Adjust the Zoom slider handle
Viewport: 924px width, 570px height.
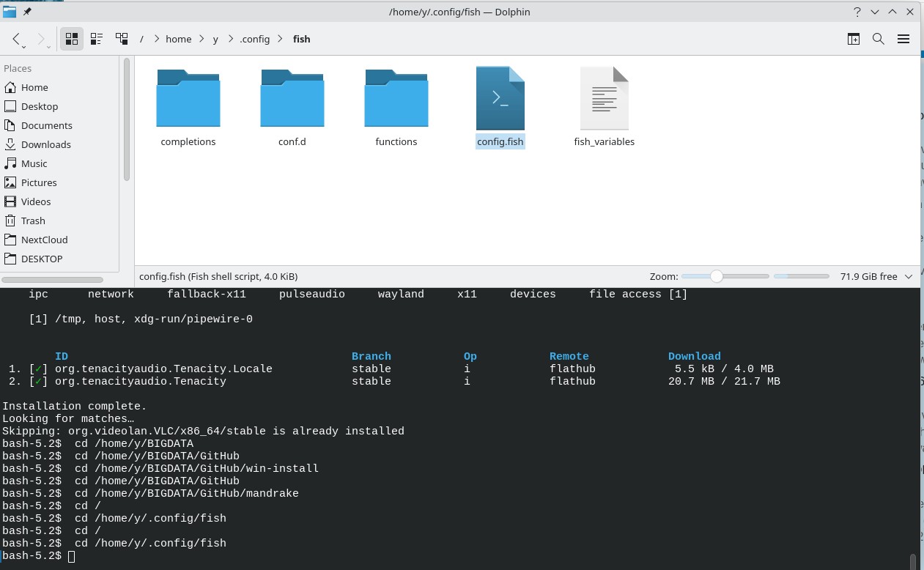[x=717, y=276]
